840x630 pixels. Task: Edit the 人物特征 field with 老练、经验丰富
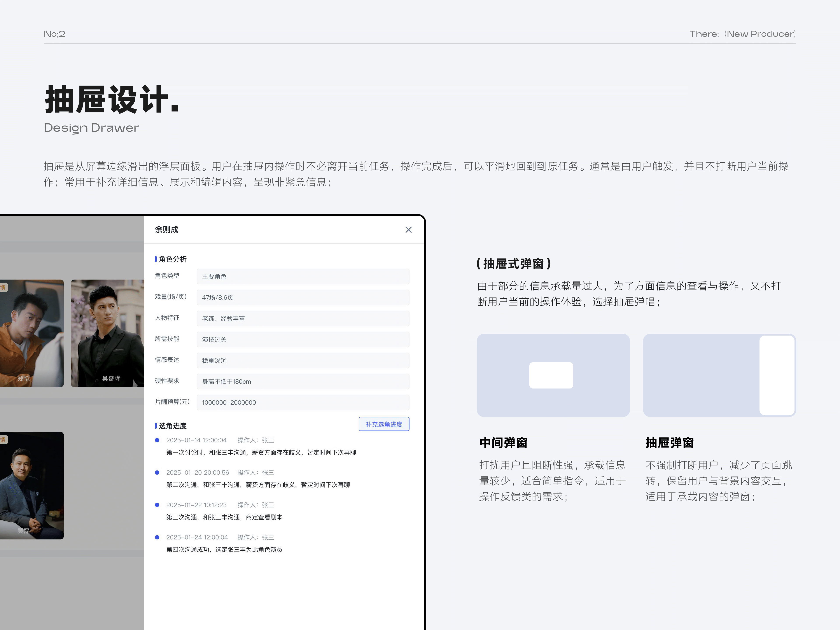(x=303, y=318)
